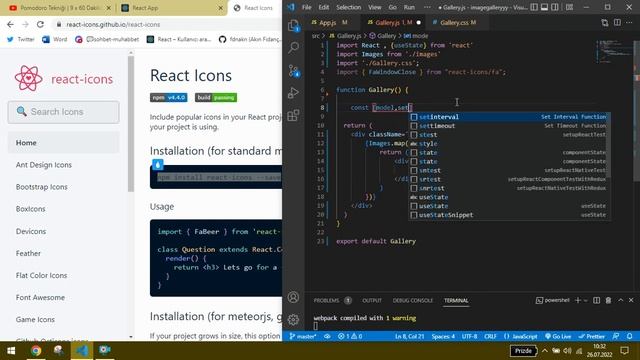640x360 pixels.
Task: Select the settimeout suggestion
Action: [509, 126]
